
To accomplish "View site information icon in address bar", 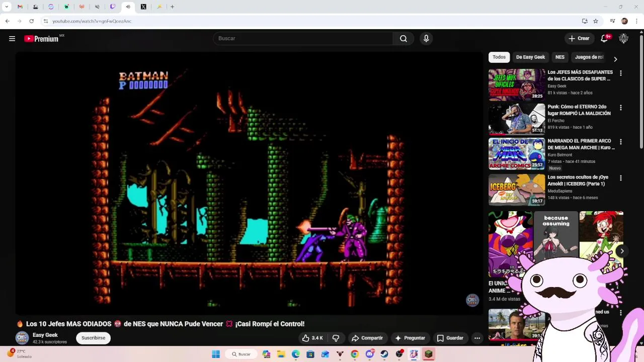I will click(46, 21).
